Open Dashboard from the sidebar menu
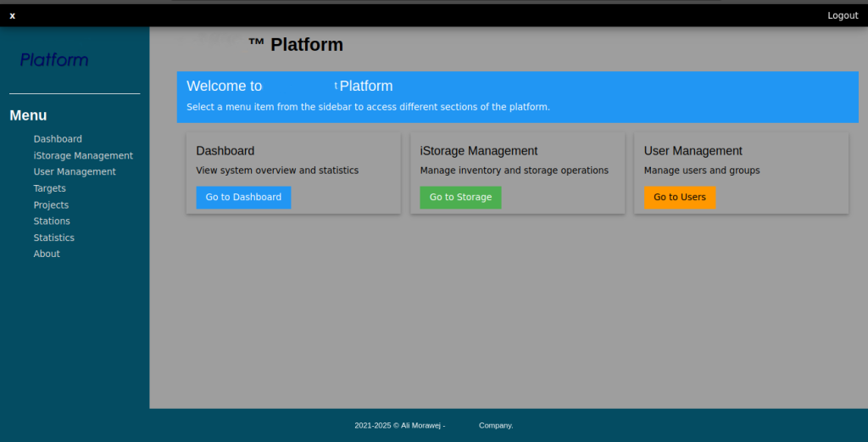Image resolution: width=868 pixels, height=442 pixels. 58,139
